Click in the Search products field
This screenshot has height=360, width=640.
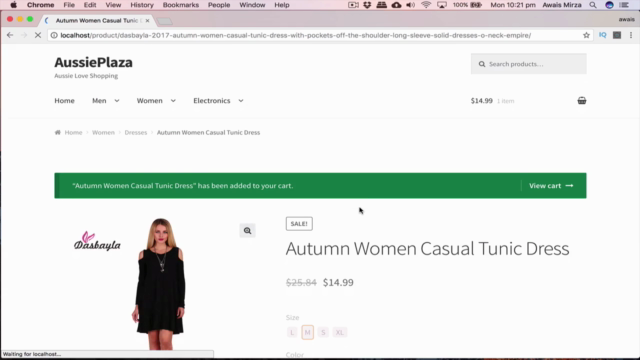(529, 64)
